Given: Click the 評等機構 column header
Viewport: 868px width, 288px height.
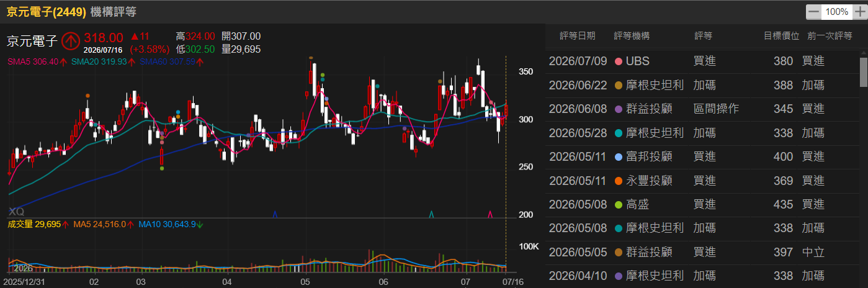Looking at the screenshot, I should point(632,36).
